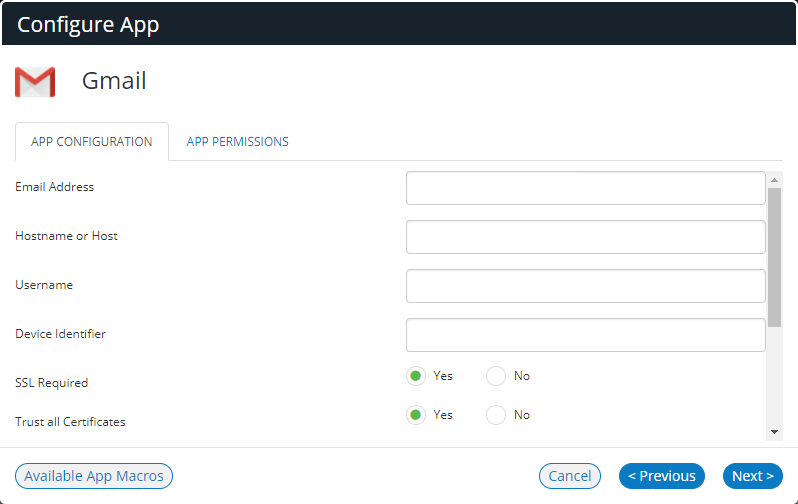798x504 pixels.
Task: Open Available App Macros
Action: point(94,476)
